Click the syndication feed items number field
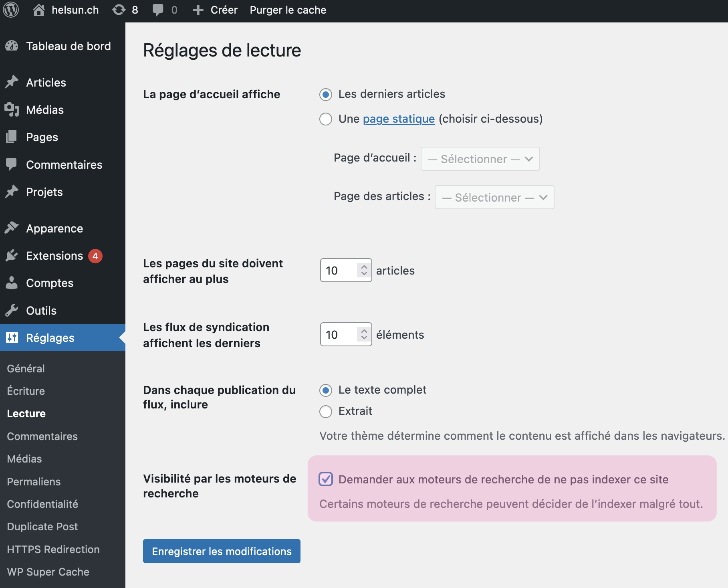The image size is (728, 588). coord(339,335)
